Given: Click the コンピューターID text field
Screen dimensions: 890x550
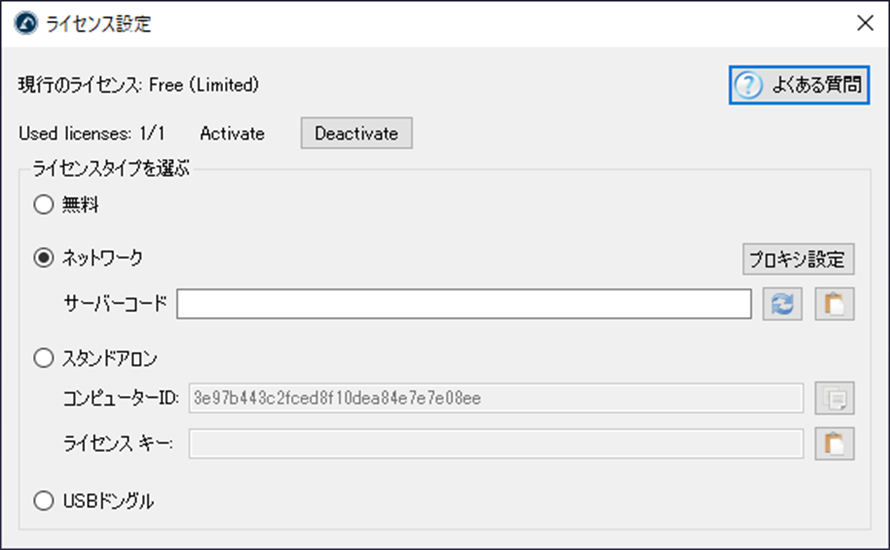Looking at the screenshot, I should [x=495, y=399].
